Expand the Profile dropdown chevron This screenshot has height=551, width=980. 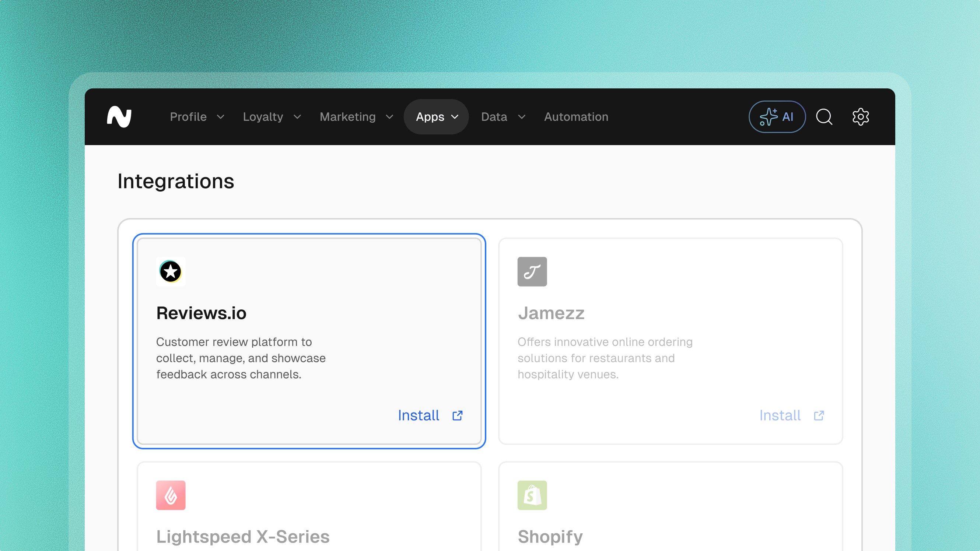pyautogui.click(x=221, y=117)
